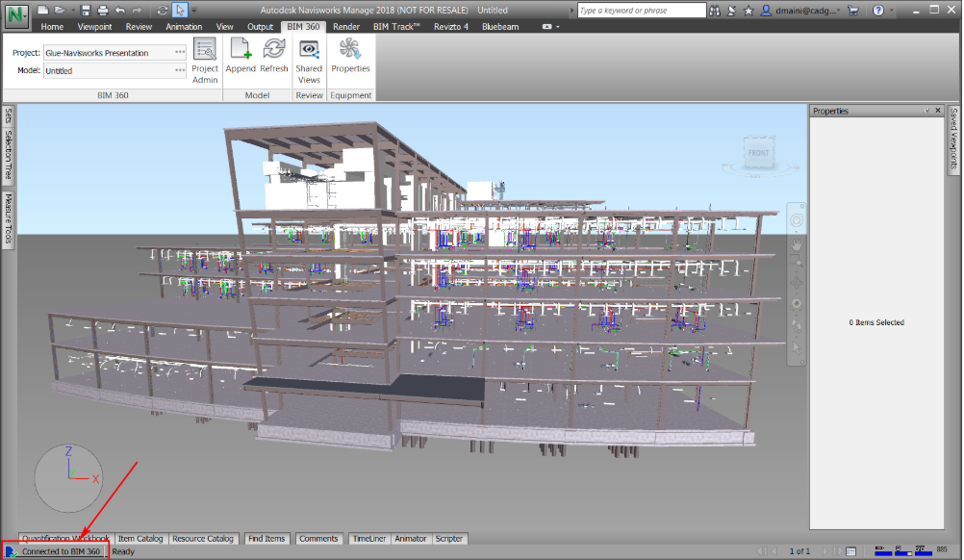Click the Save icon in quick access toolbar
The height and width of the screenshot is (560, 964).
[x=86, y=10]
